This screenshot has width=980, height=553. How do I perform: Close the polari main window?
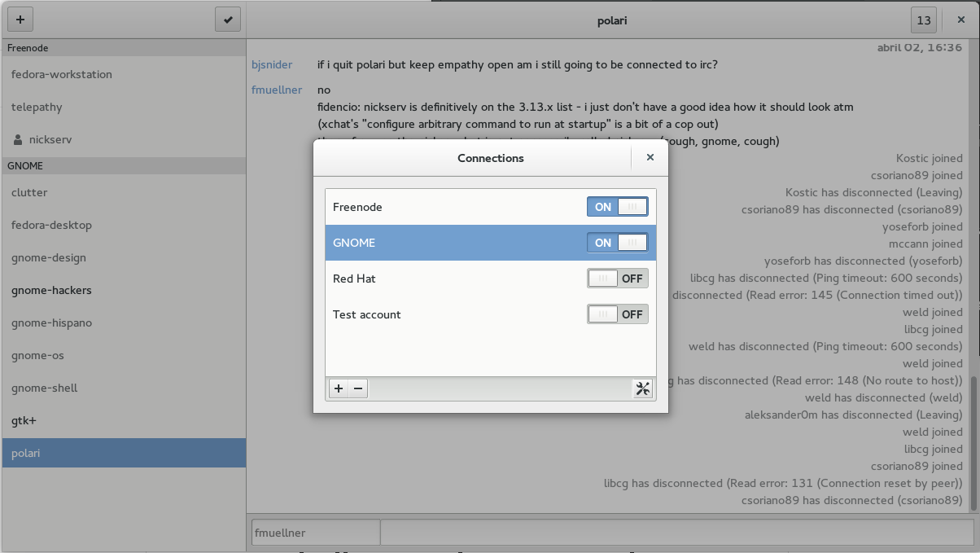click(x=960, y=20)
